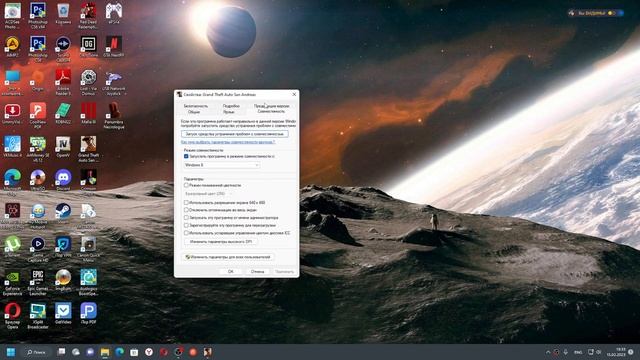
Task: Click change high DPI settings button
Action: pyautogui.click(x=221, y=242)
